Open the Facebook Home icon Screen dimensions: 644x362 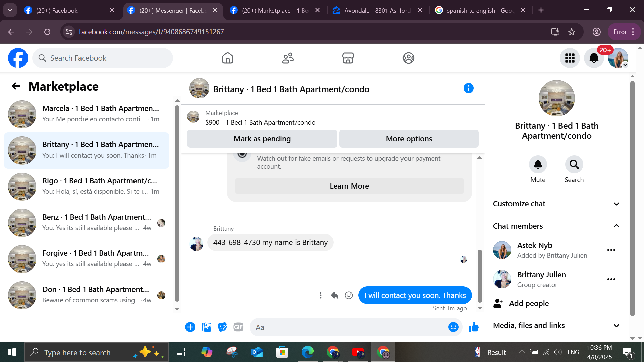click(x=227, y=58)
